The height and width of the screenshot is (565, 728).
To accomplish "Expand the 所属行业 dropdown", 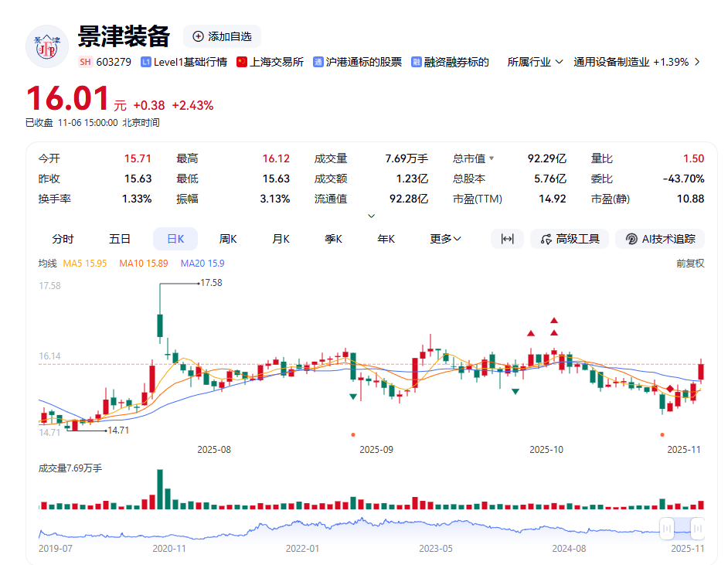I will [534, 62].
